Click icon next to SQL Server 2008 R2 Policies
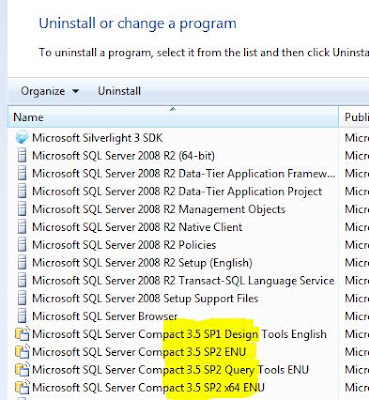The height and width of the screenshot is (400, 369). tap(22, 245)
